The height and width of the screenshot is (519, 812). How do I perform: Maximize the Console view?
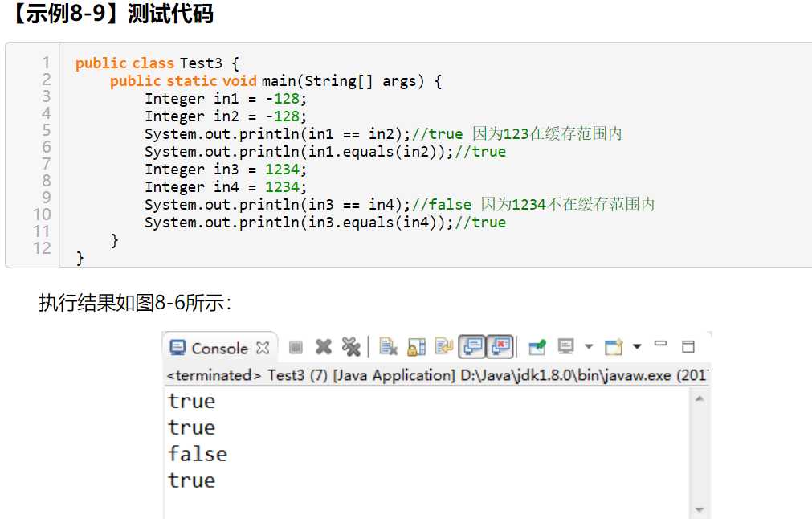688,346
